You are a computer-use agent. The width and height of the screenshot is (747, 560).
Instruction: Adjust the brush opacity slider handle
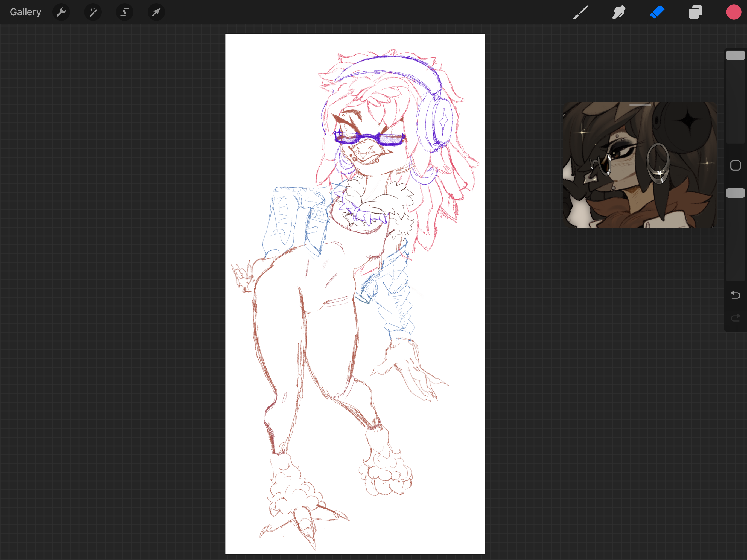pyautogui.click(x=735, y=193)
